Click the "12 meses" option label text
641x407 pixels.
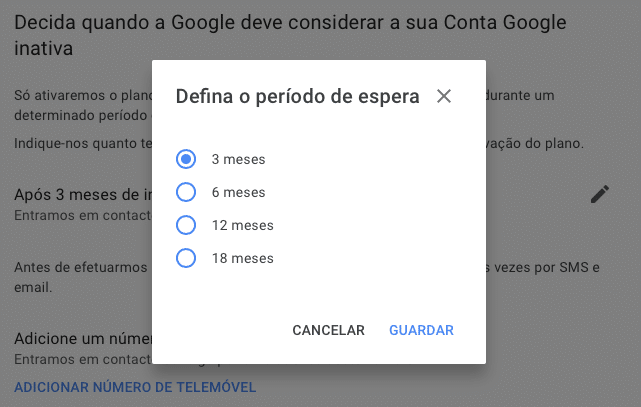coord(242,225)
